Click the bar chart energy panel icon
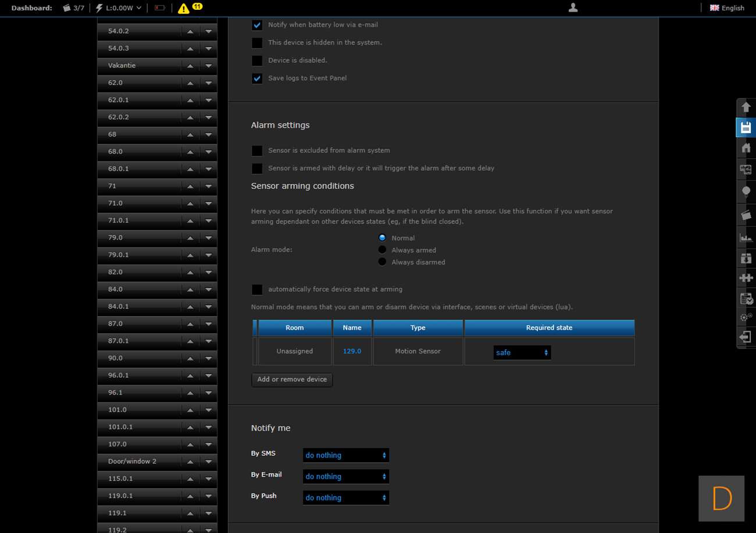Screen dimensions: 756x533 (x=746, y=237)
